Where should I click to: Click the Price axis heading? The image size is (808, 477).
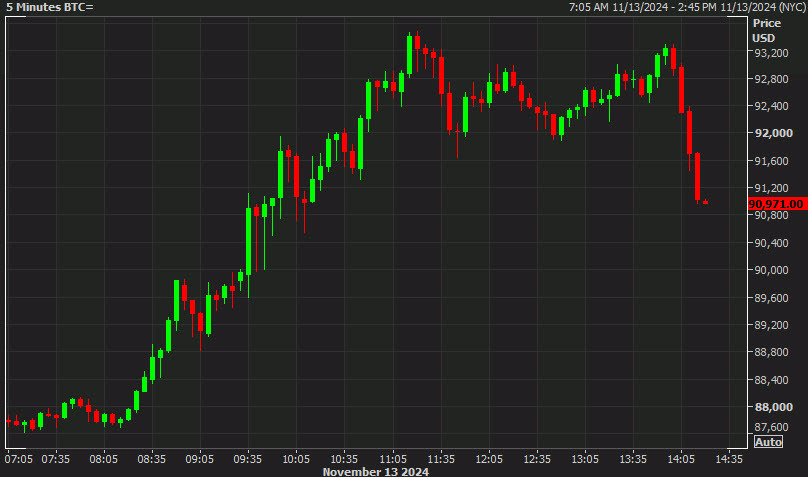[x=767, y=23]
